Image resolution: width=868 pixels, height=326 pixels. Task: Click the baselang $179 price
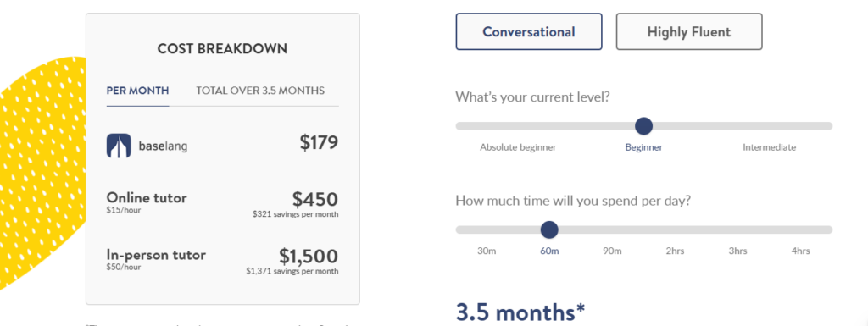[x=319, y=142]
